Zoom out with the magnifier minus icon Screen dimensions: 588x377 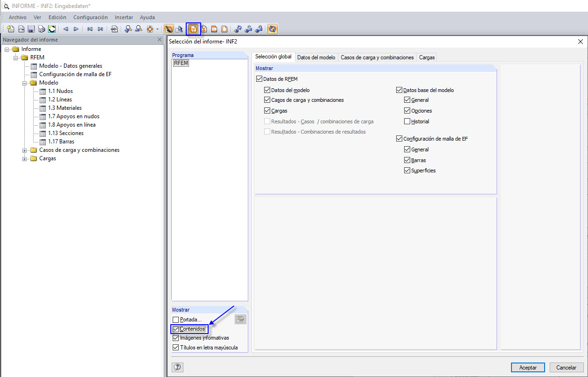(139, 29)
